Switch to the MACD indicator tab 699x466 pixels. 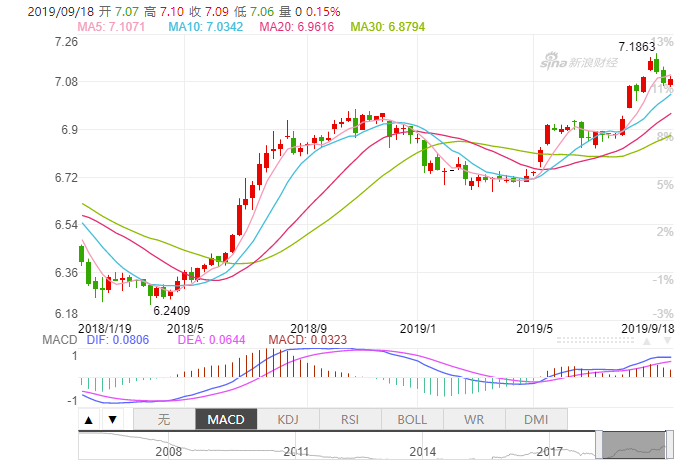click(x=226, y=420)
